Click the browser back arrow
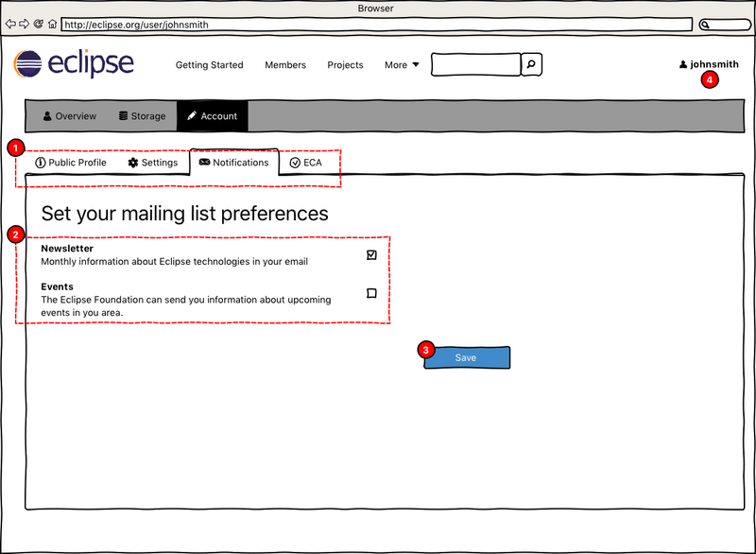The image size is (756, 554). tap(10, 24)
